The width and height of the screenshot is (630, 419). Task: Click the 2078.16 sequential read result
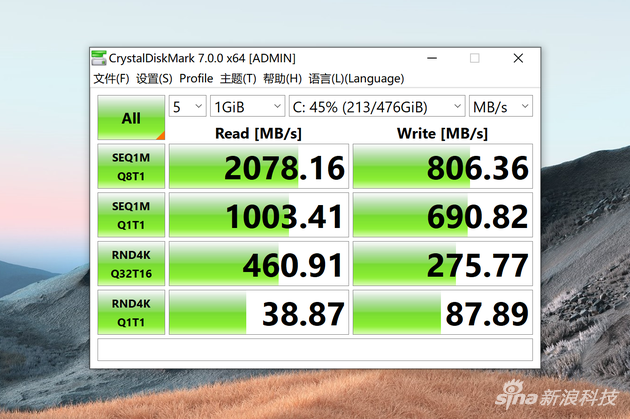coord(259,167)
